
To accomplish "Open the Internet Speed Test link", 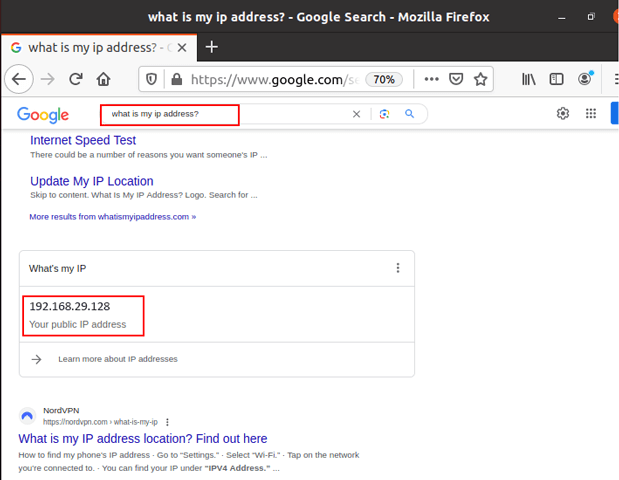I will [x=83, y=140].
